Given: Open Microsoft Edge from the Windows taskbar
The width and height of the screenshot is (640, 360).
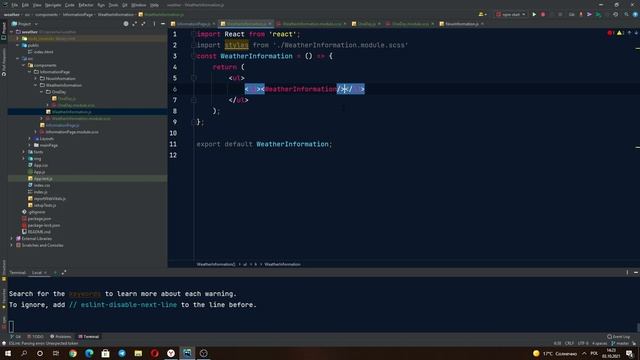Looking at the screenshot, I should tap(89, 353).
